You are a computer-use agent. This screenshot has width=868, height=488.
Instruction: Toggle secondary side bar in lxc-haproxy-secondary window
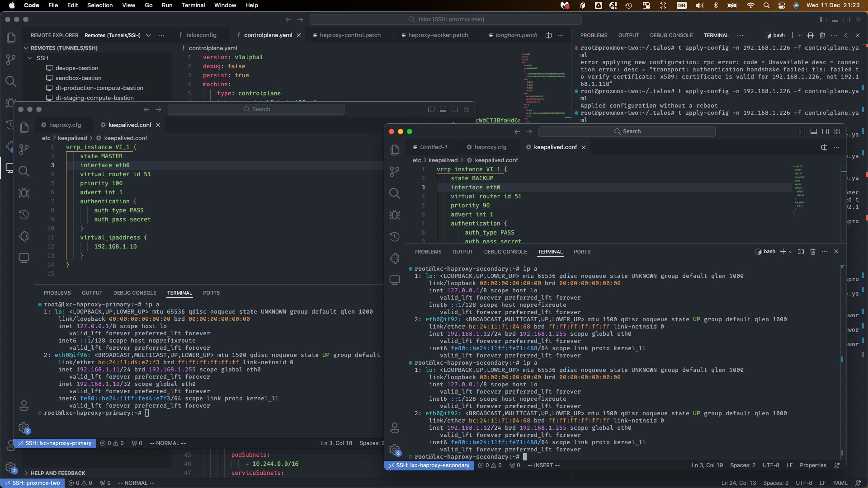pos(825,131)
